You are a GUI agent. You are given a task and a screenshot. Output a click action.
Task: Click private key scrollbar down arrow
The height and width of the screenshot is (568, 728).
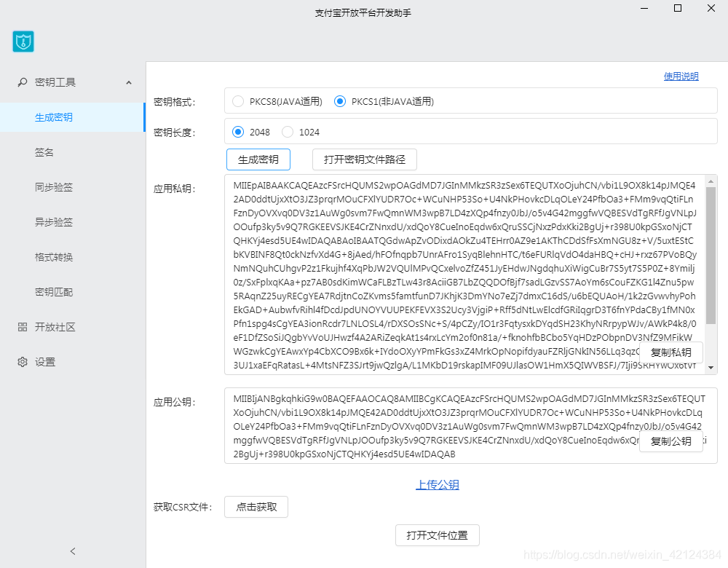711,368
